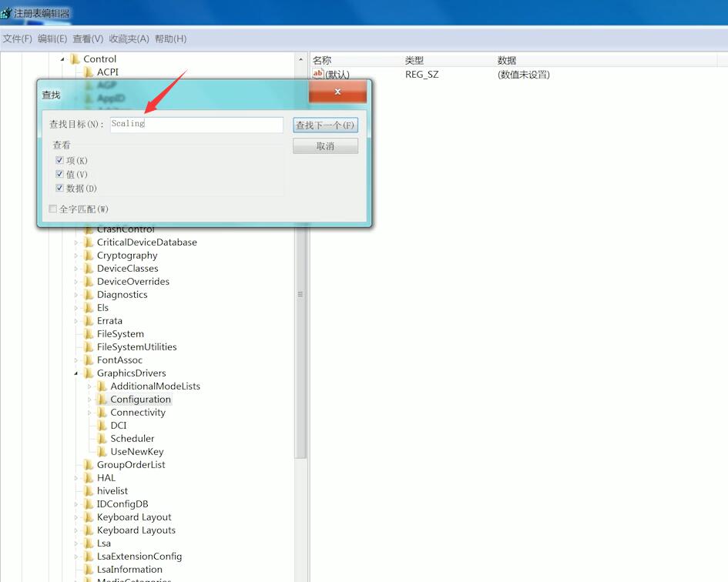The width and height of the screenshot is (728, 582).
Task: Expand the HAL node arrow
Action: tap(75, 477)
